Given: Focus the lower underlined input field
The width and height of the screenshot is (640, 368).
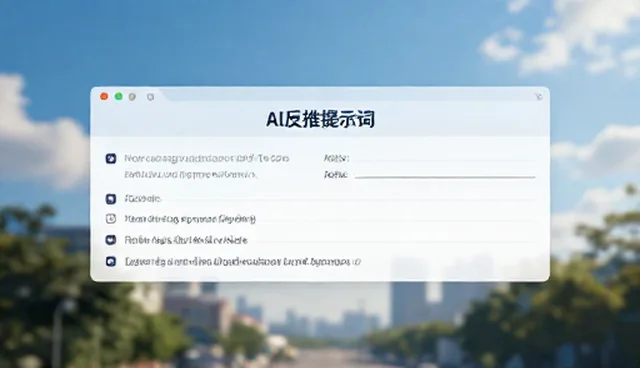Looking at the screenshot, I should click(x=445, y=174).
